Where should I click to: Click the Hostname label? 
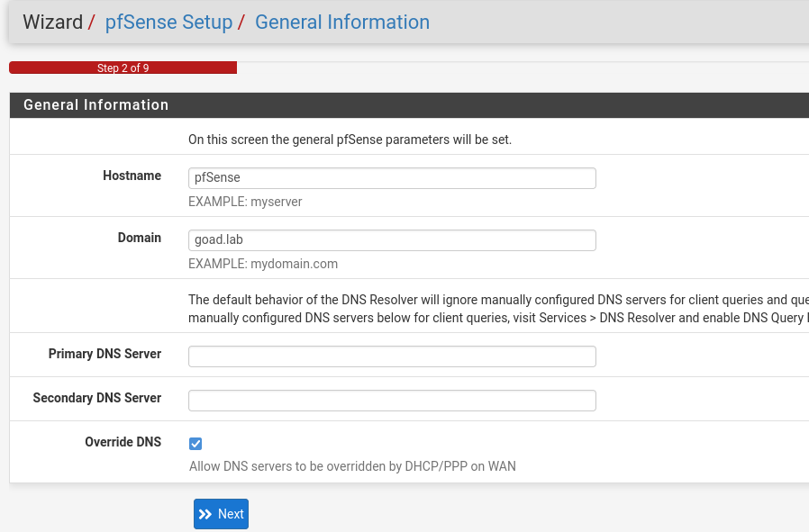point(132,176)
